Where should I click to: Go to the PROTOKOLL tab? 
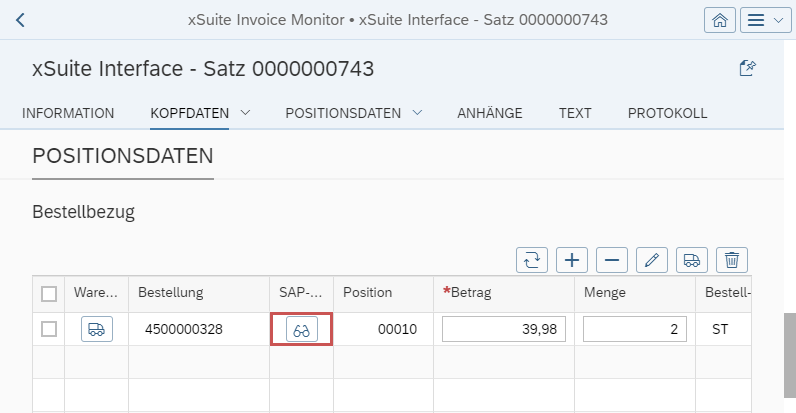pyautogui.click(x=667, y=113)
